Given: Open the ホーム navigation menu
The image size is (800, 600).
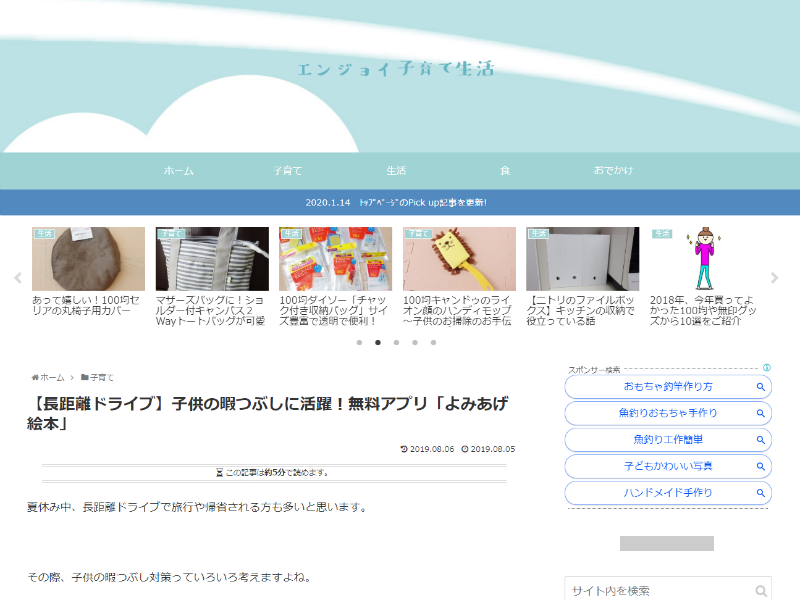Looking at the screenshot, I should point(178,171).
